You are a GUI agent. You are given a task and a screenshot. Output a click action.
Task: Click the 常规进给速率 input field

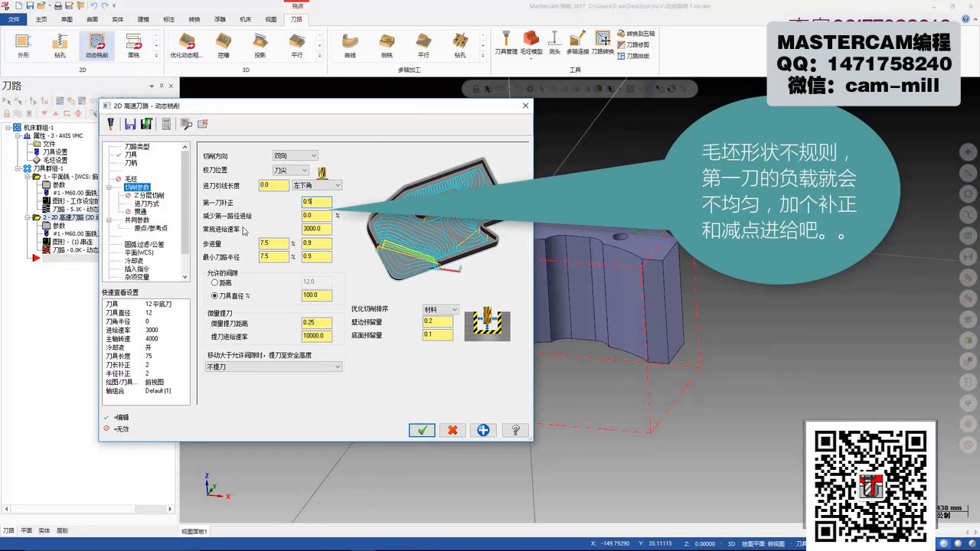coord(316,229)
